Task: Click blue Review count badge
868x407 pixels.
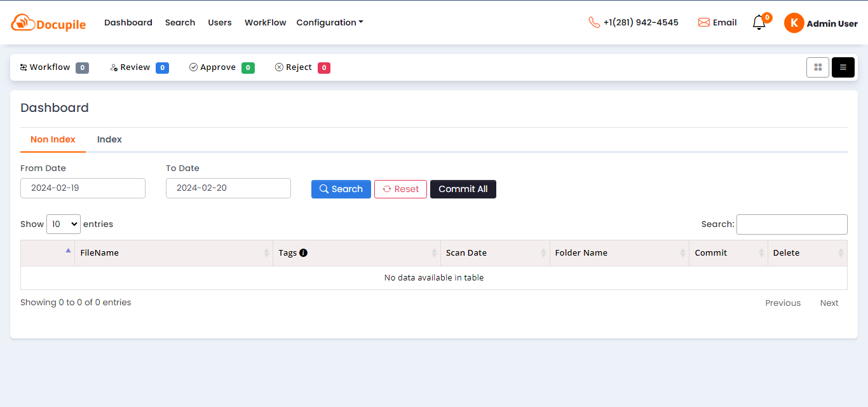Action: click(162, 68)
